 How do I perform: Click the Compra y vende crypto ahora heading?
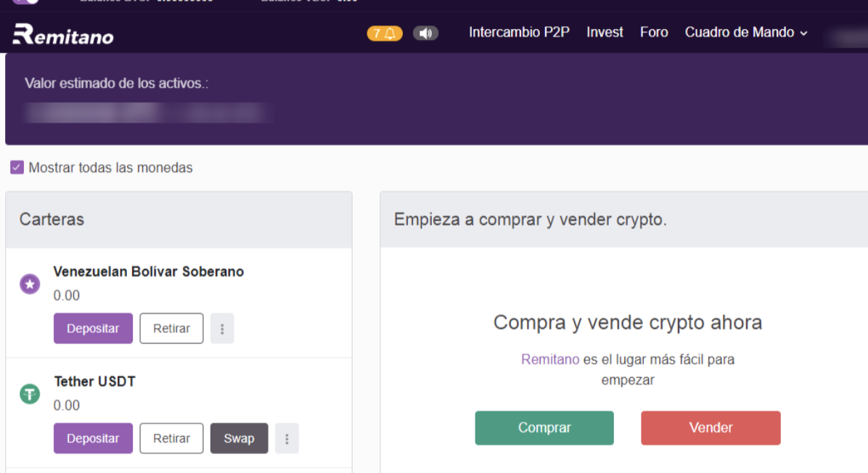coord(628,323)
